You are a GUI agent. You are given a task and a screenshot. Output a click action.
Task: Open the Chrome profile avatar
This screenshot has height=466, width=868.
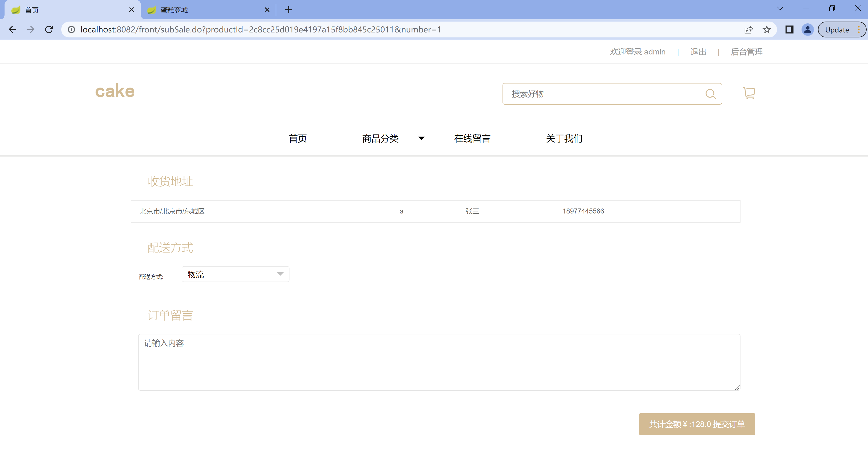pyautogui.click(x=808, y=30)
